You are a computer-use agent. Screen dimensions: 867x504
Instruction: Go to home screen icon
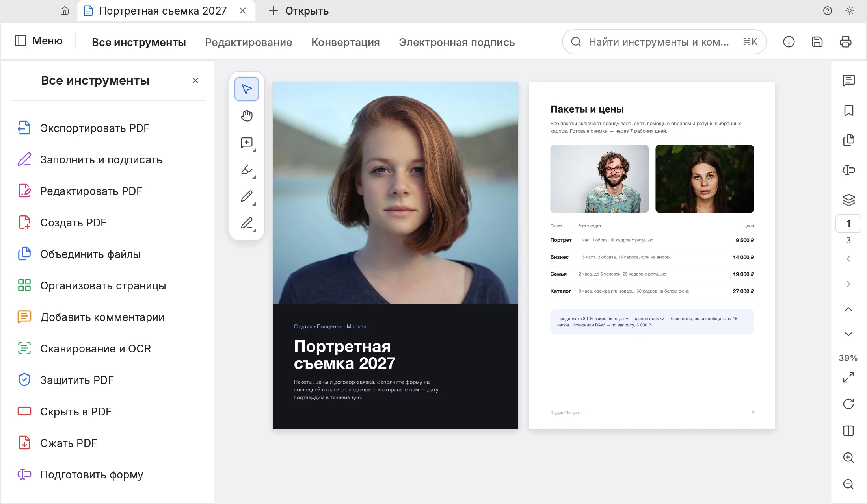coord(65,11)
